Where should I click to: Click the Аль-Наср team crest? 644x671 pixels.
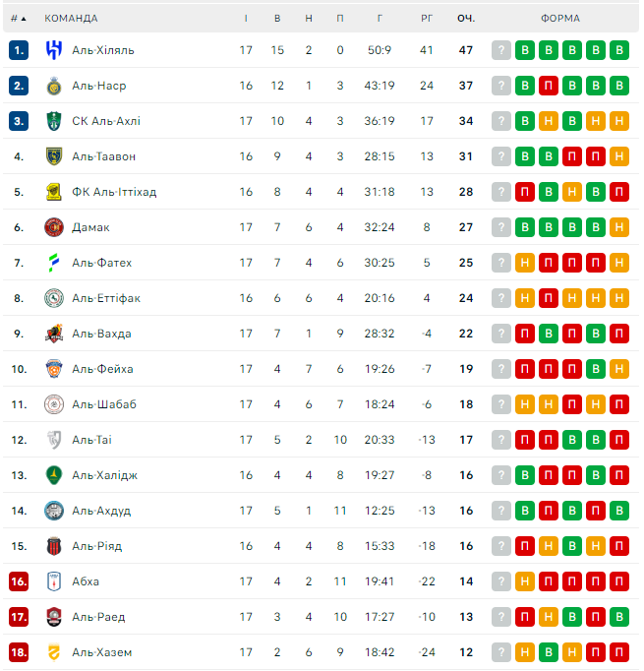point(53,86)
